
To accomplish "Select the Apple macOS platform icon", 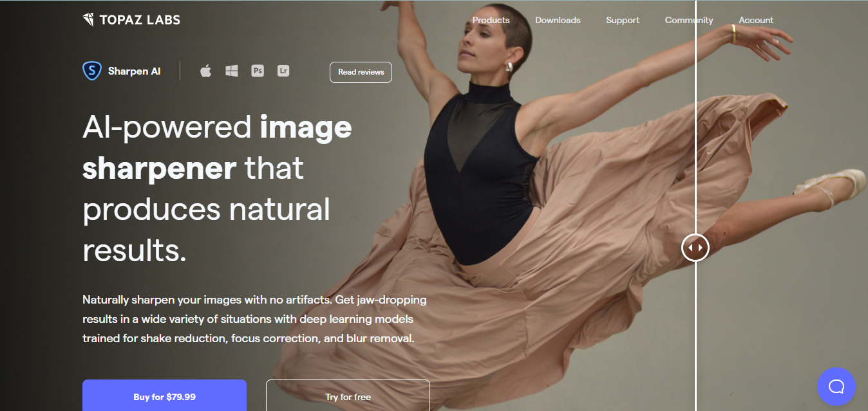I will (205, 71).
